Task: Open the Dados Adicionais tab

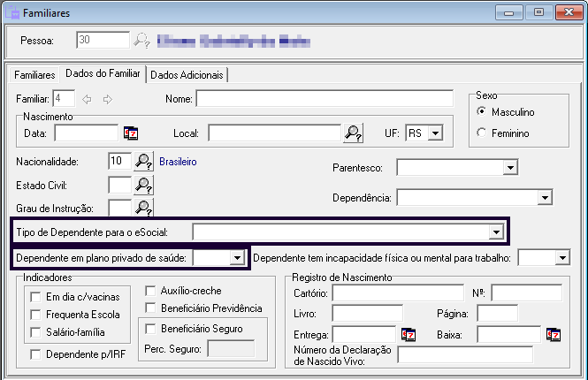Action: (188, 75)
